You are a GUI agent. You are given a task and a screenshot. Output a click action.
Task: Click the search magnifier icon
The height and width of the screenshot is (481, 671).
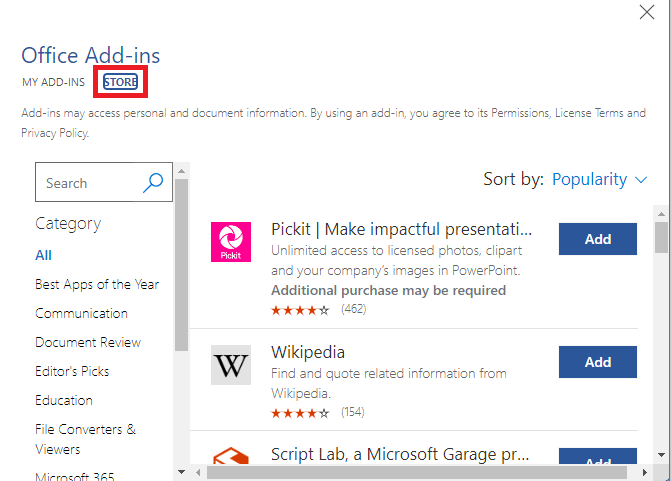pyautogui.click(x=153, y=183)
